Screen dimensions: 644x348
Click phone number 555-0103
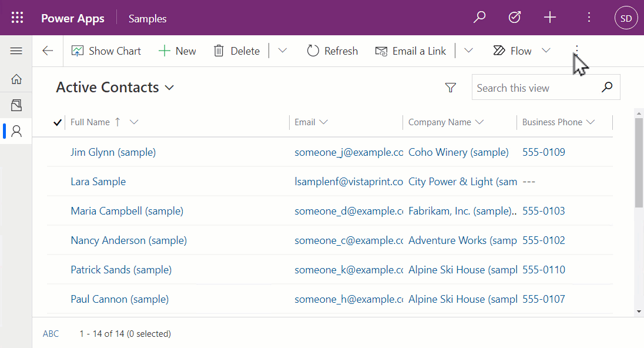[x=544, y=211]
